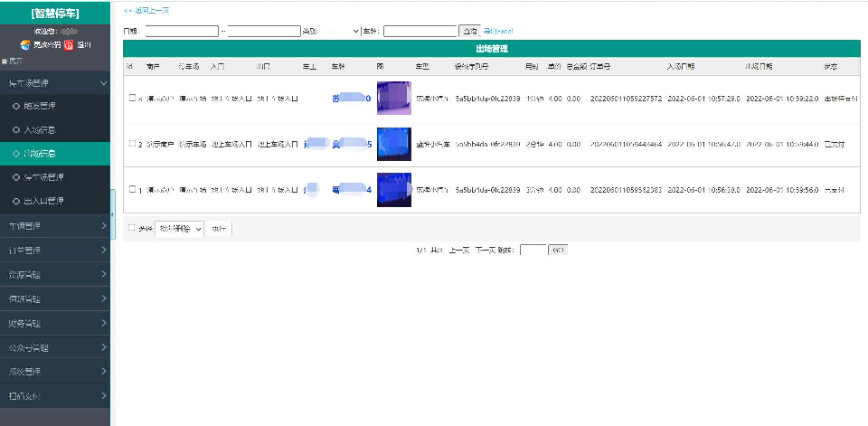This screenshot has height=426, width=868.
Task: Open the purple car photo in row 3
Action: [x=394, y=98]
